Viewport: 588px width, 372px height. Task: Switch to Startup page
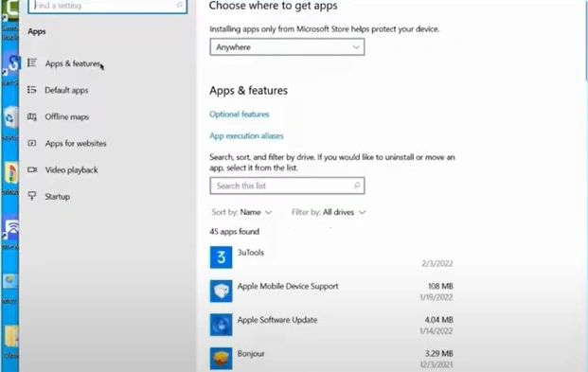[58, 197]
